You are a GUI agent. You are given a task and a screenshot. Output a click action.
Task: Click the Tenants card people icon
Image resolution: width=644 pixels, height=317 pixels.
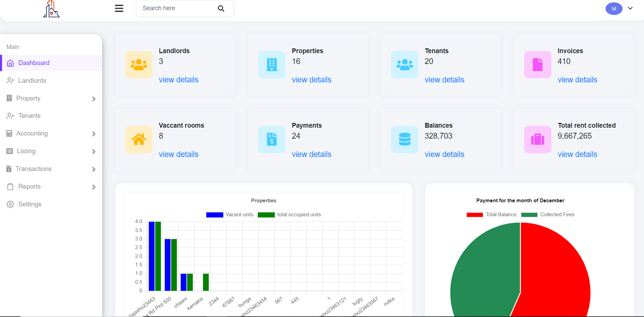tap(405, 65)
